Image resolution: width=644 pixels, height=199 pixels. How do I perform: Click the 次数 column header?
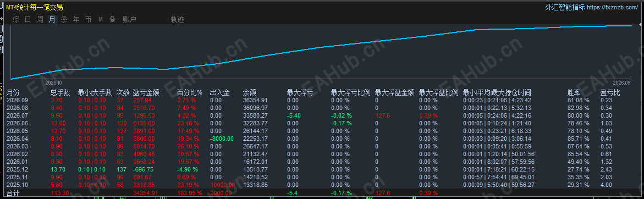pos(123,93)
